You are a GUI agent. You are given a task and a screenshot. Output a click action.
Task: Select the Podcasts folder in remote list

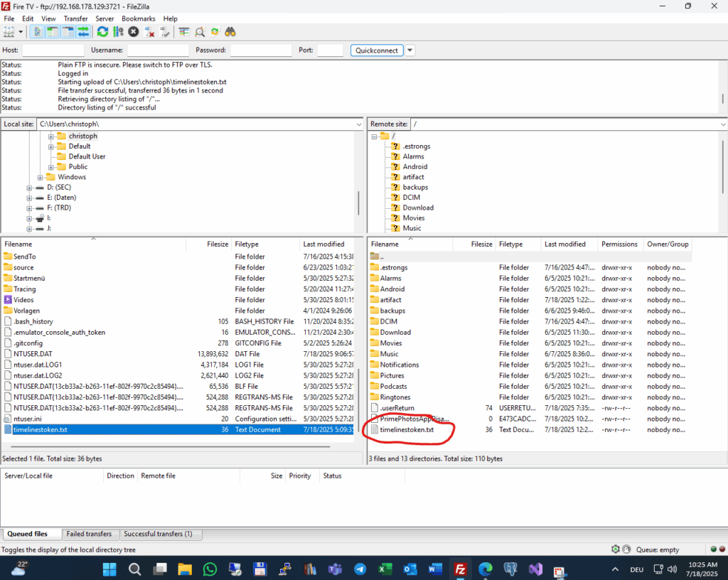point(530,387)
